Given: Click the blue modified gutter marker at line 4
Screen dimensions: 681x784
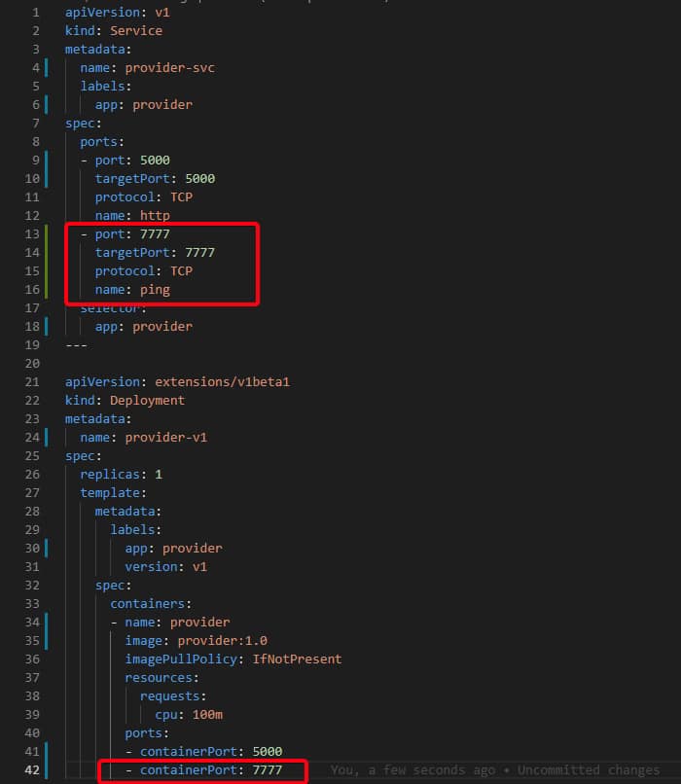Looking at the screenshot, I should (47, 68).
